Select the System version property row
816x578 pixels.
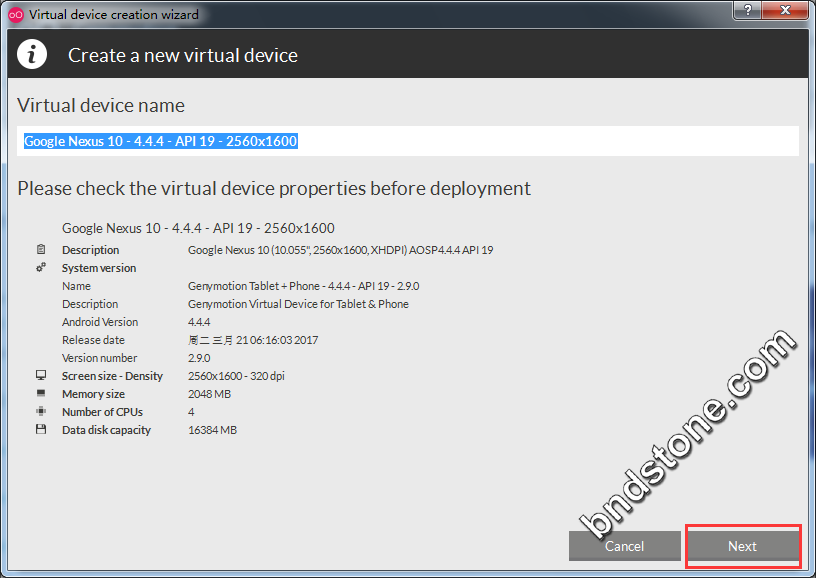point(99,268)
